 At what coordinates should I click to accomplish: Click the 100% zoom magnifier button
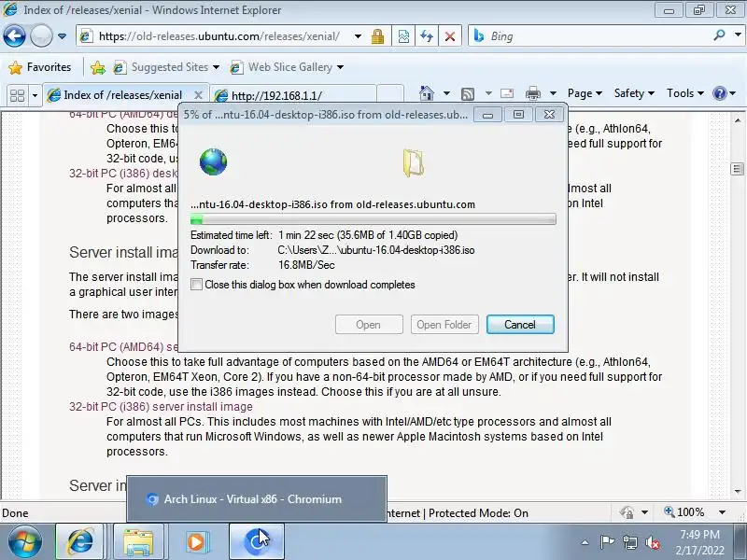684,512
